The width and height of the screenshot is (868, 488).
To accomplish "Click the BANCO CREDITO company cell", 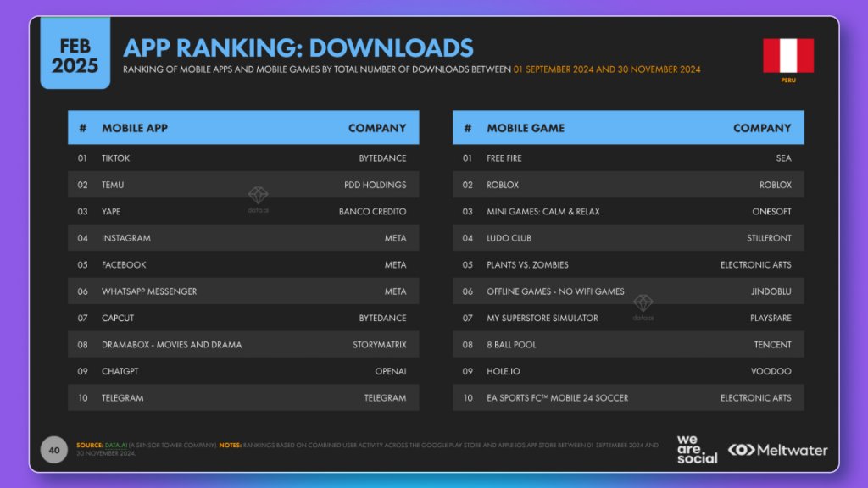I will pyautogui.click(x=373, y=211).
